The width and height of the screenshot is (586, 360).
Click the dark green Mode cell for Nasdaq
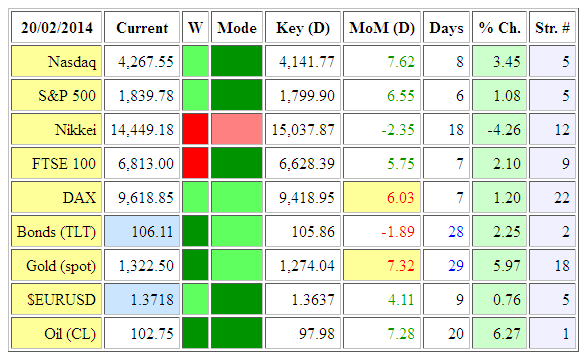(237, 61)
